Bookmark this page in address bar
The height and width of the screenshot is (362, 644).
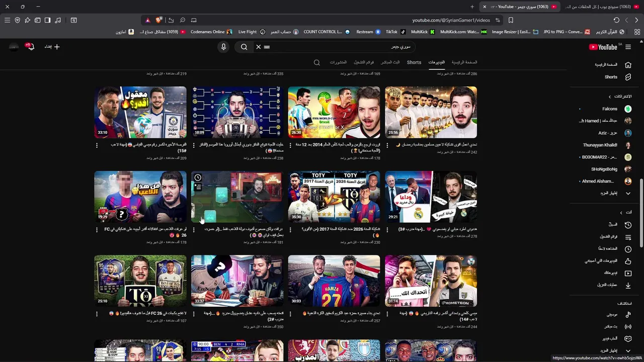(x=511, y=20)
